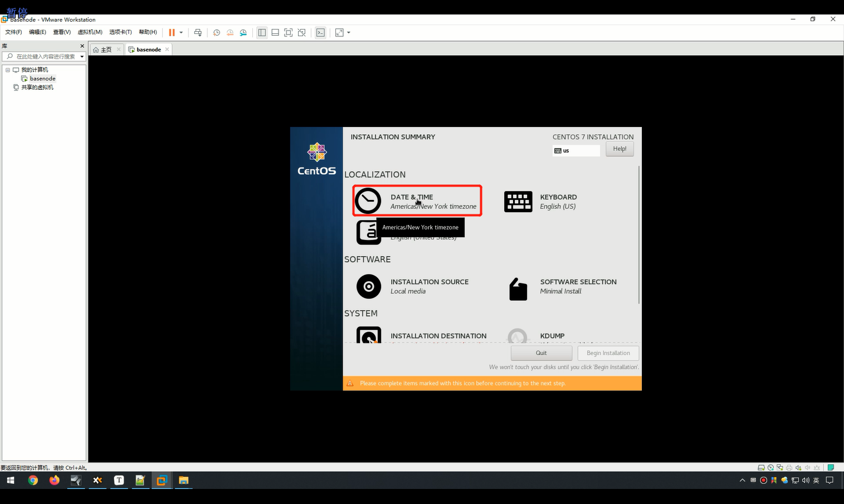Screen dimensions: 844x504
Task: Open the DATE & TIME settings
Action: pyautogui.click(x=417, y=201)
